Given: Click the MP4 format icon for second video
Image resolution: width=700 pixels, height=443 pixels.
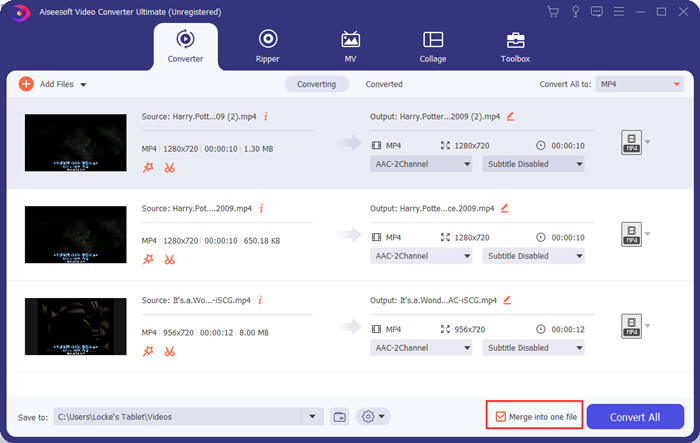Looking at the screenshot, I should (x=630, y=235).
